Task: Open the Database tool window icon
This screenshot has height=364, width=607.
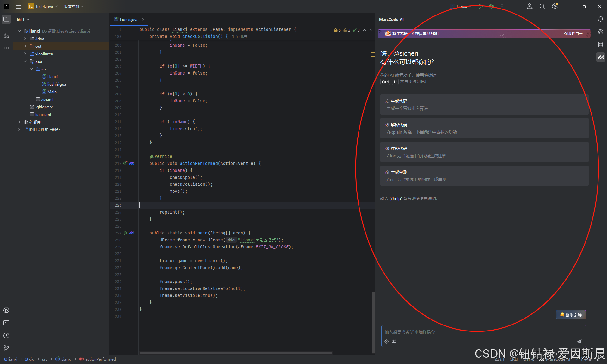Action: point(600,45)
